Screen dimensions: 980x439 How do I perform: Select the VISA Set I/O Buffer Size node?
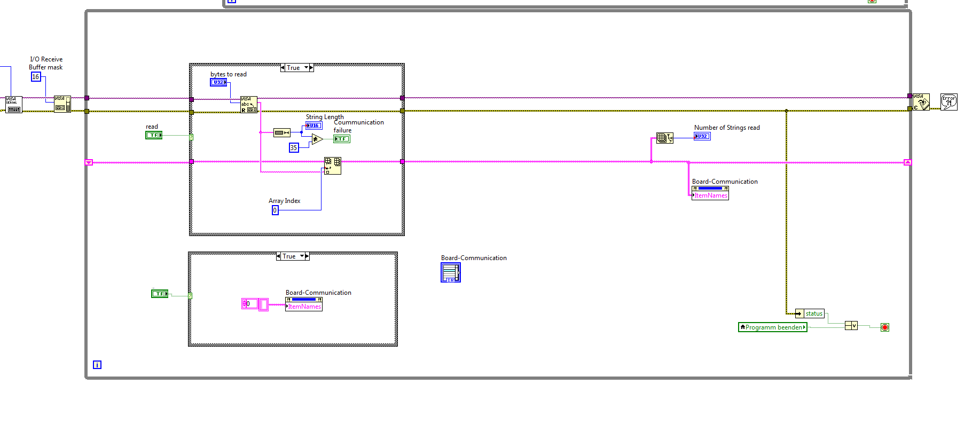[x=62, y=104]
